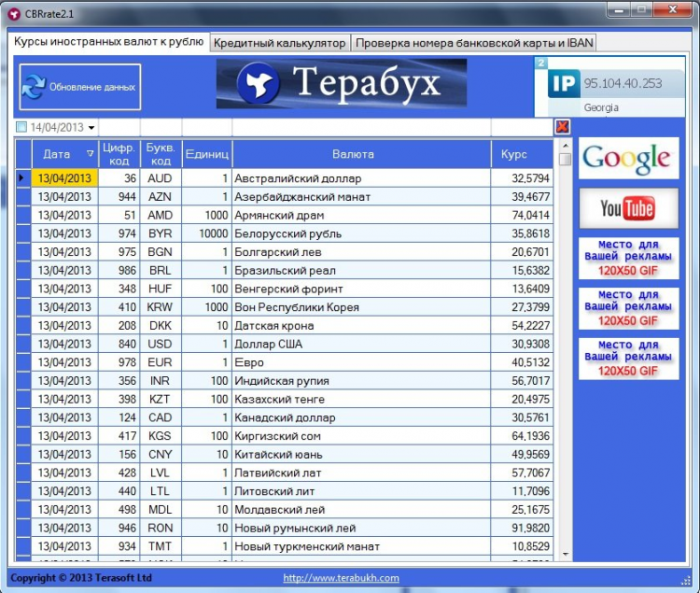Screen dimensions: 700x593
Task: Open the Google banner
Action: [x=628, y=158]
